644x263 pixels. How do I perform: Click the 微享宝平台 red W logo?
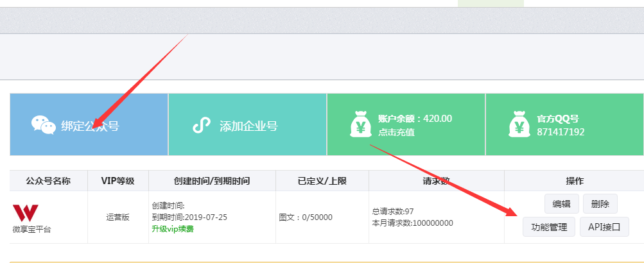pos(26,213)
